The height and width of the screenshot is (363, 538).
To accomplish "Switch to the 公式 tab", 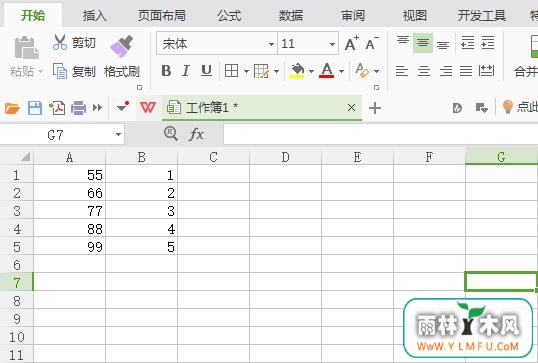I will (229, 15).
